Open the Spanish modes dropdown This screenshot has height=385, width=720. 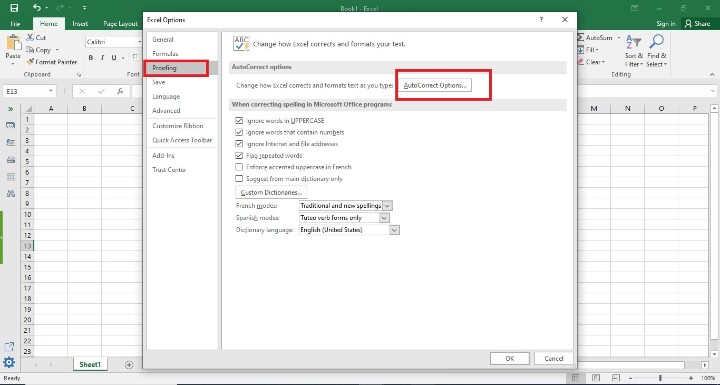coord(384,218)
